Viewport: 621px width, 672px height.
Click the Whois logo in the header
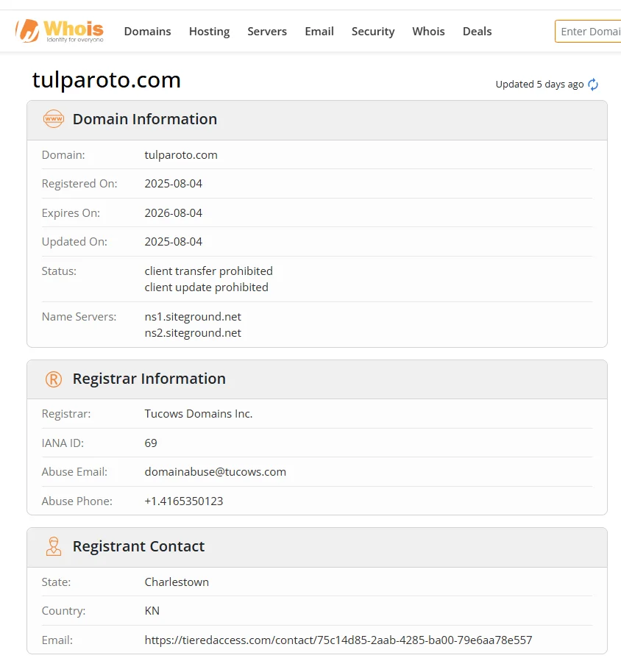(x=60, y=31)
